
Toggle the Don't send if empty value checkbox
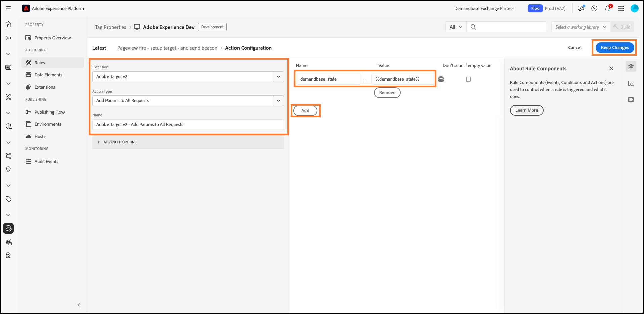click(x=468, y=79)
